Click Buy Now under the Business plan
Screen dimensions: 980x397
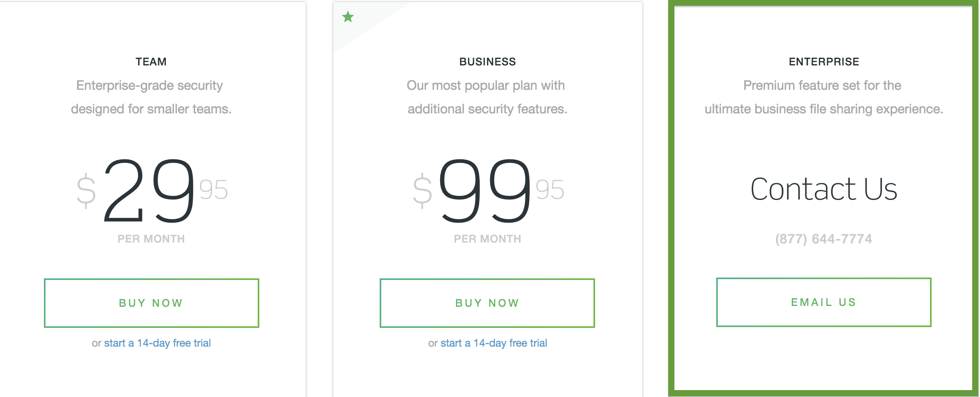click(487, 303)
